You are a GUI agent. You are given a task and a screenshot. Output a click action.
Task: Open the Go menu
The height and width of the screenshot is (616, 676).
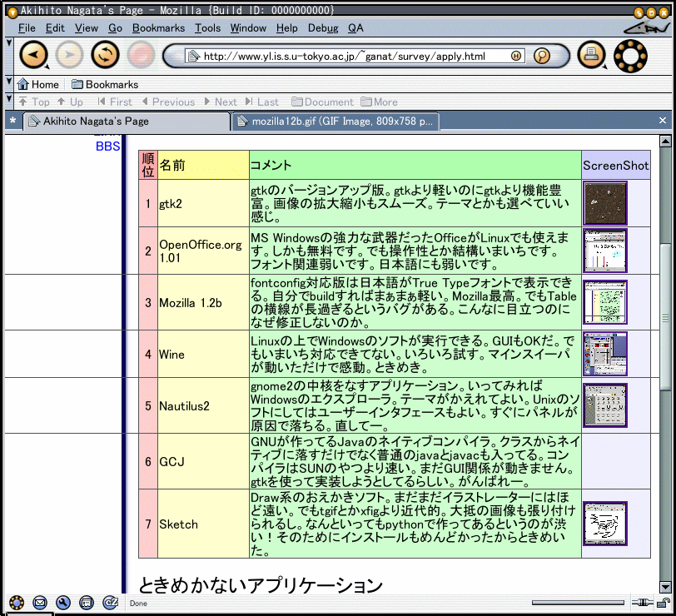click(115, 28)
